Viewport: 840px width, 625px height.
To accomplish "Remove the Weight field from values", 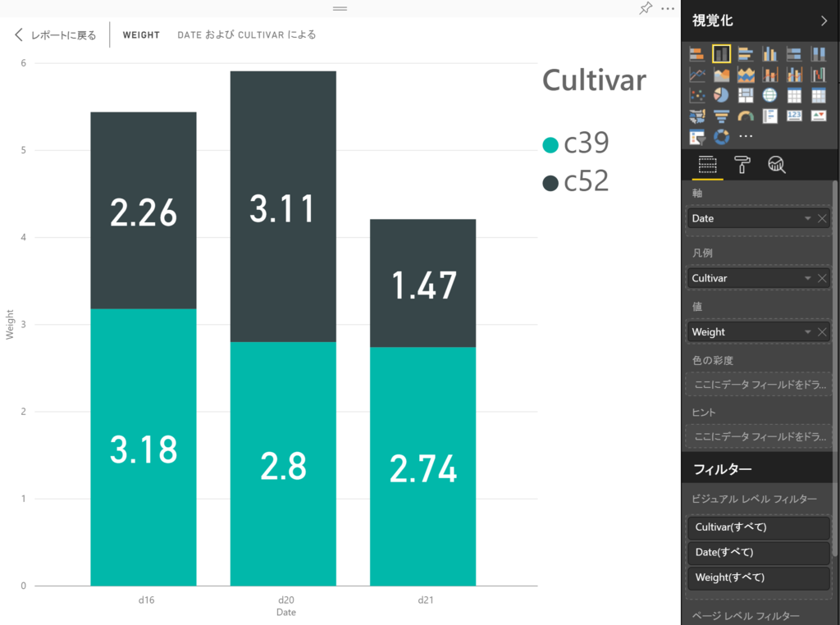I will [x=822, y=332].
